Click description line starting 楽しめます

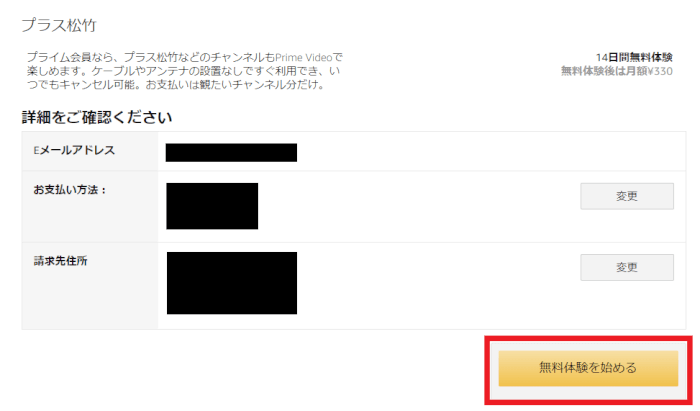tap(183, 71)
